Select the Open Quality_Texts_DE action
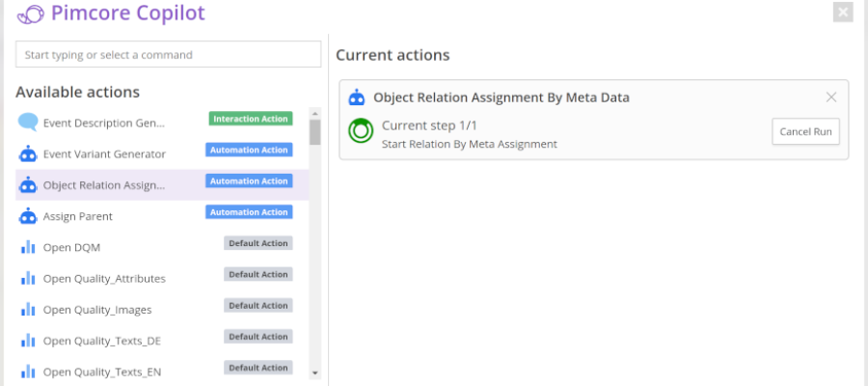Viewport: 868px width, 386px height. coord(162,340)
